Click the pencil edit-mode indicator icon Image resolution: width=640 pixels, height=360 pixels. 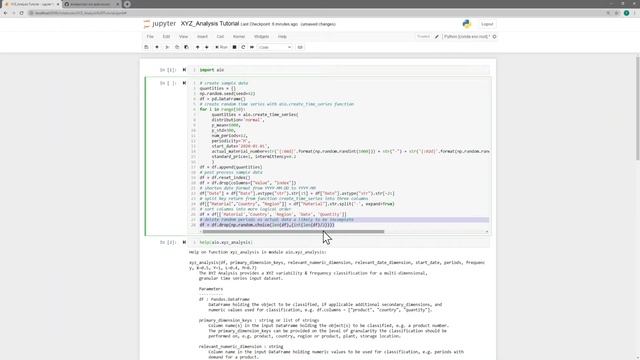437,37
